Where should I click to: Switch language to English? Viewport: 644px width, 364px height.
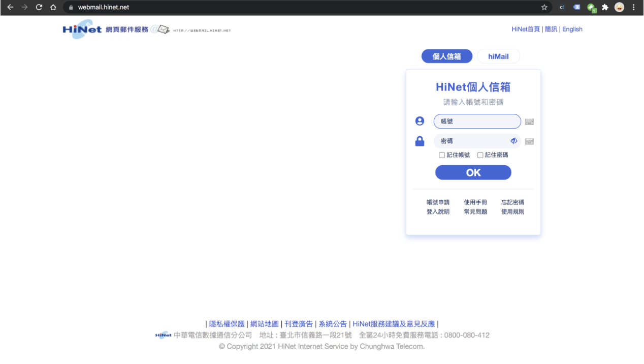[572, 29]
